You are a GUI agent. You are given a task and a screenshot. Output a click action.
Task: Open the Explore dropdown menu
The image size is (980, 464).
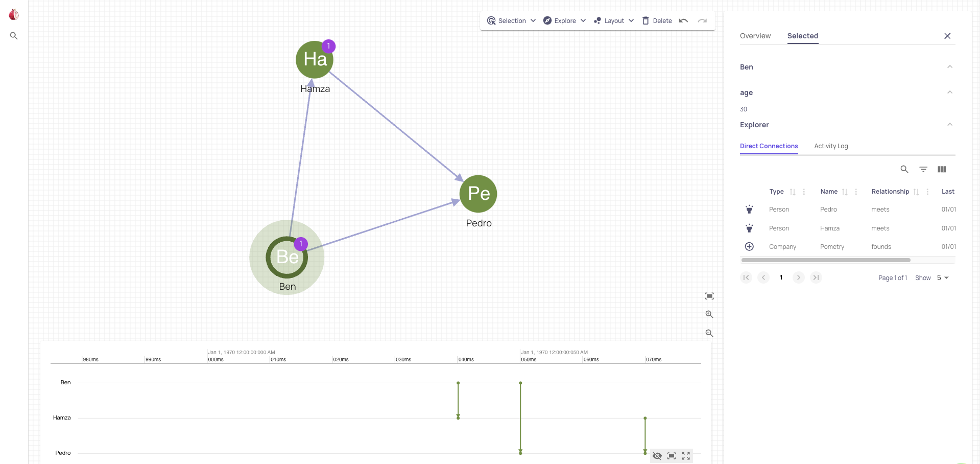(564, 21)
